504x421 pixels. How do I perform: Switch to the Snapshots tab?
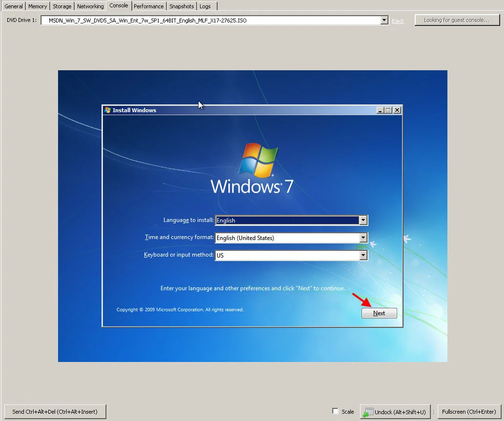point(181,6)
